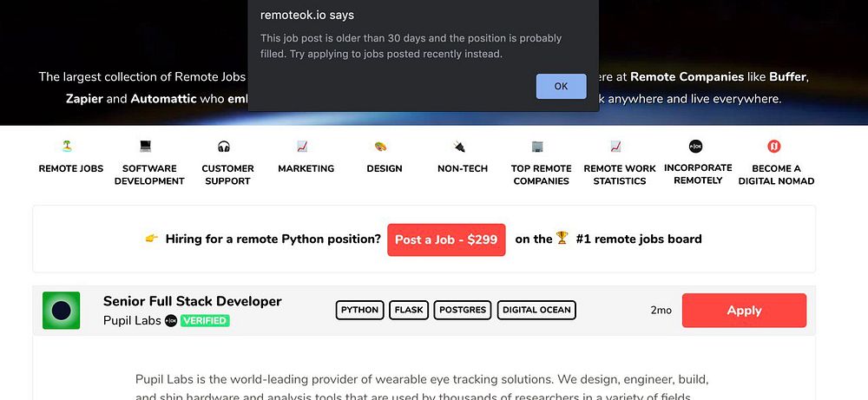Click the Pupil Labs company logo
The image size is (868, 400).
point(61,311)
